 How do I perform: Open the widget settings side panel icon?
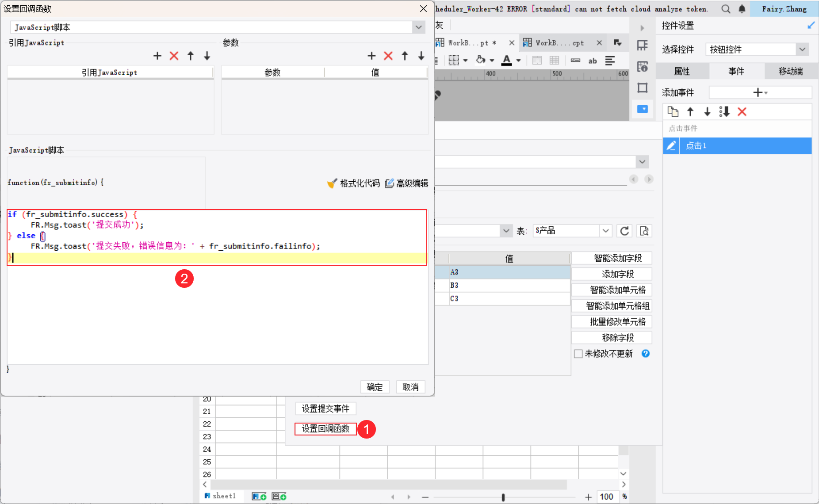pos(643,109)
